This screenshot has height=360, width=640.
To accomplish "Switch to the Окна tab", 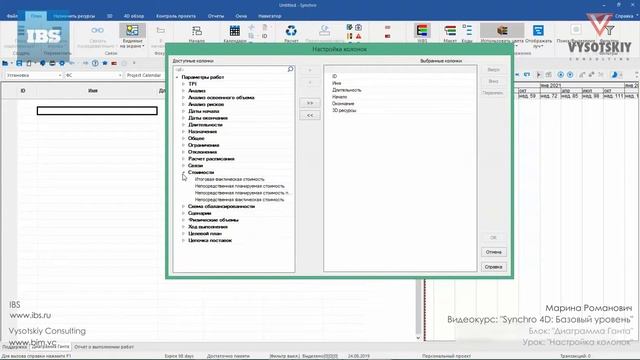I will pyautogui.click(x=241, y=16).
